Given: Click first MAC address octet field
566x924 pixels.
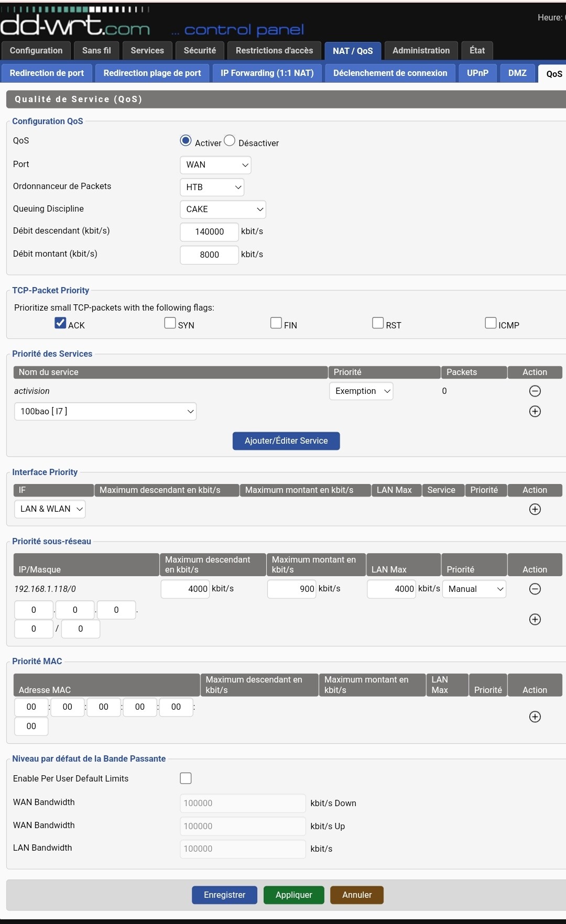Looking at the screenshot, I should 31,707.
